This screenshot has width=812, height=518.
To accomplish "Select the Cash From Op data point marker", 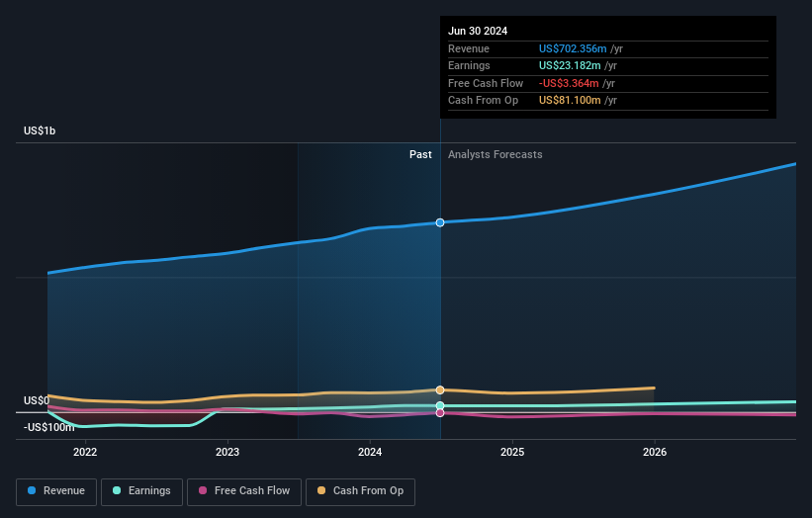I will 440,390.
